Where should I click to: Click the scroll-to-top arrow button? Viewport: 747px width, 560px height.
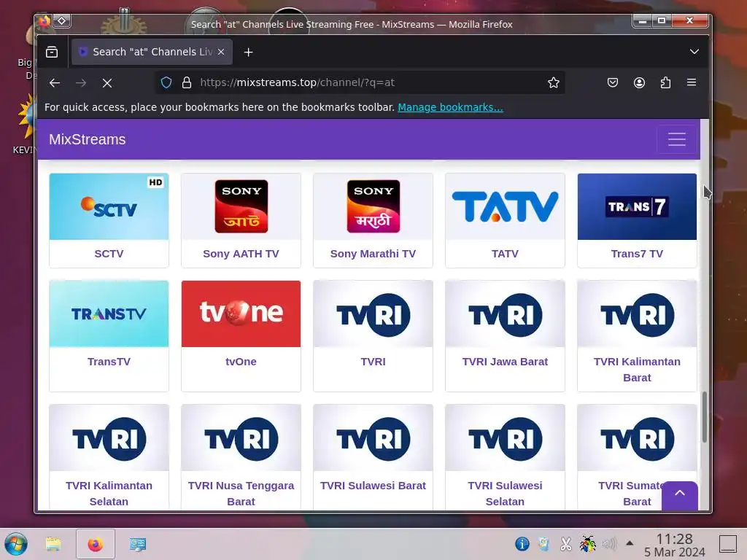680,495
